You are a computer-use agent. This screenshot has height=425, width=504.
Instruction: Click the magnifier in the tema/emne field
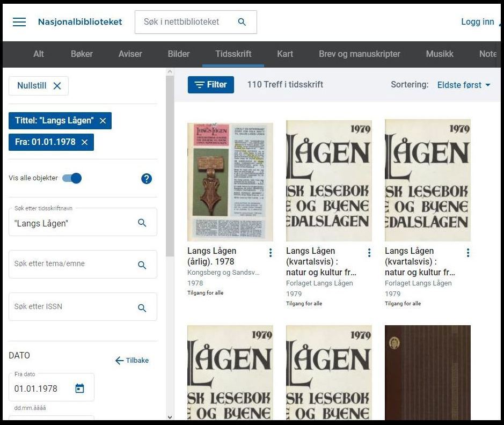point(142,265)
